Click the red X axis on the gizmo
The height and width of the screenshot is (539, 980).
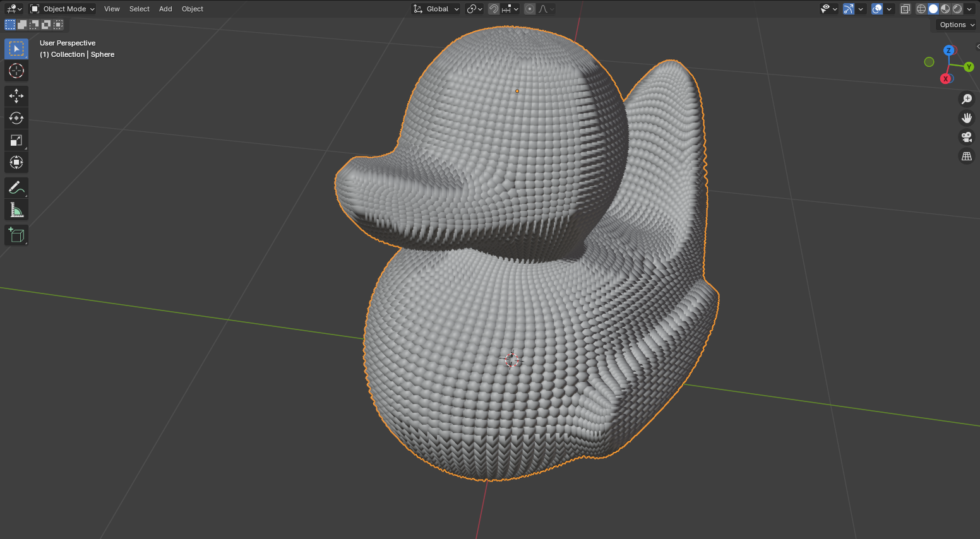pos(945,79)
